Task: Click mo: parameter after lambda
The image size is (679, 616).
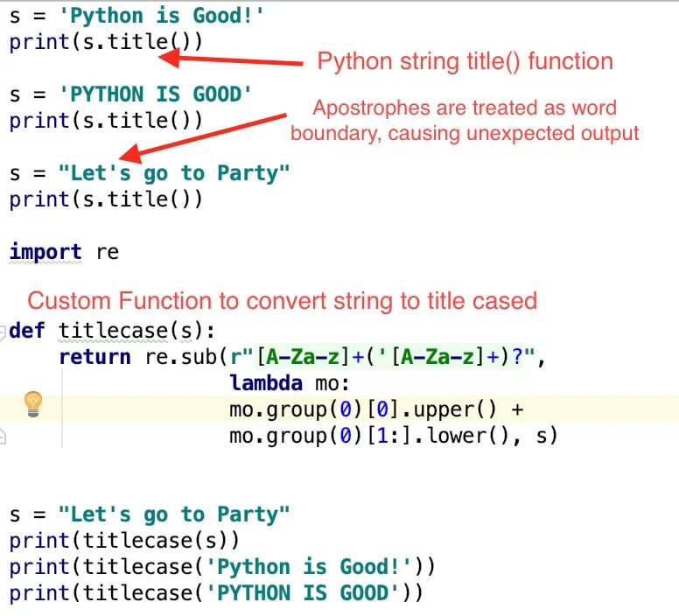Action: pos(332,383)
